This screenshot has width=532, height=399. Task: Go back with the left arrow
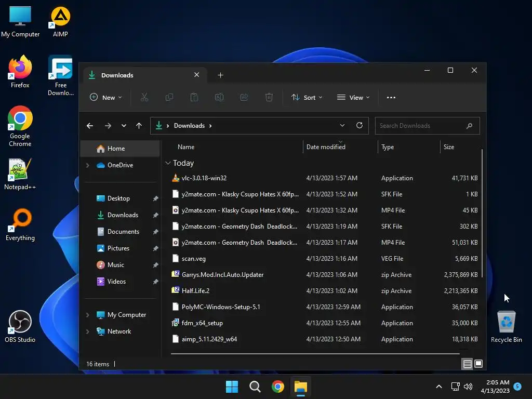(90, 126)
